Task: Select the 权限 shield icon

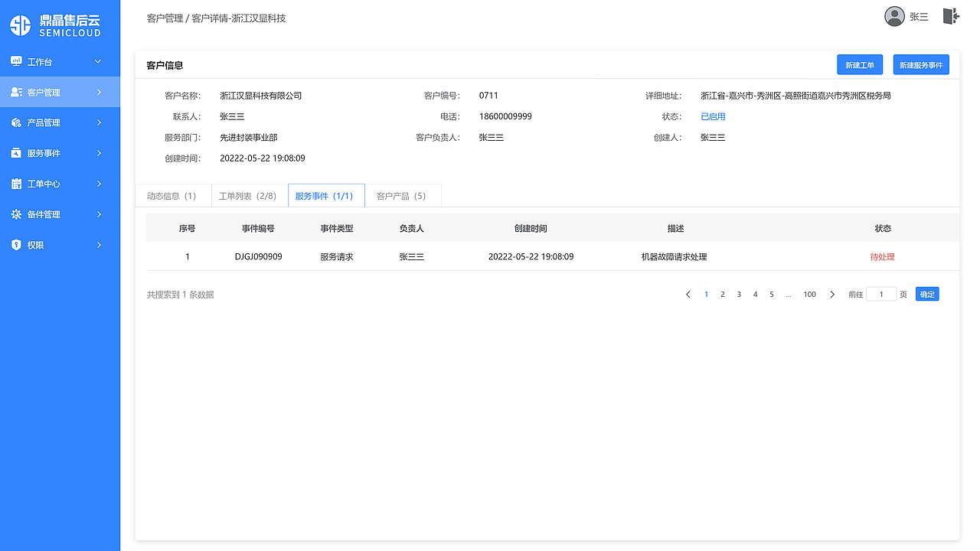Action: tap(15, 244)
